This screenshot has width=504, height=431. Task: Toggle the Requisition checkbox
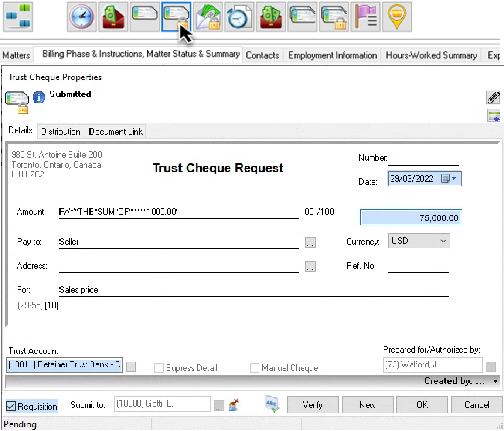click(x=11, y=406)
